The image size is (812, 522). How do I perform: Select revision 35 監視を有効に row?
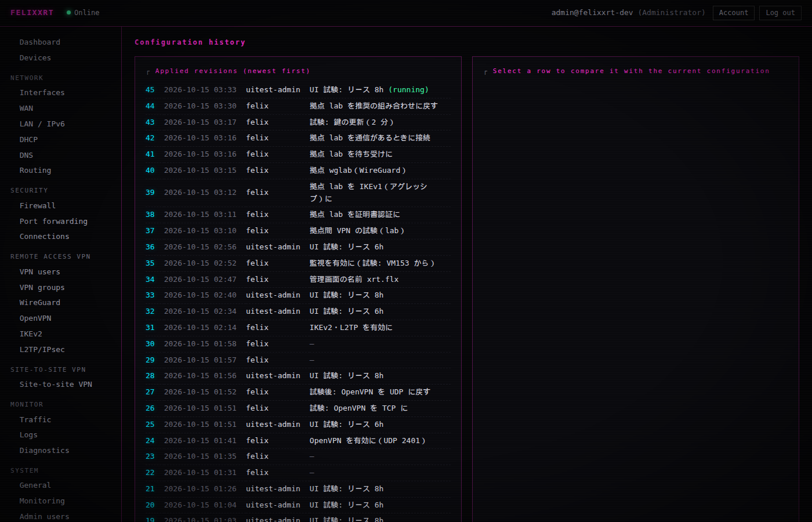pos(298,263)
